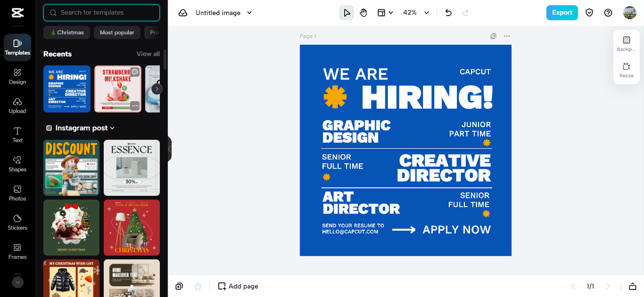This screenshot has width=644, height=297.
Task: Open the layout view dropdown
Action: click(x=385, y=13)
